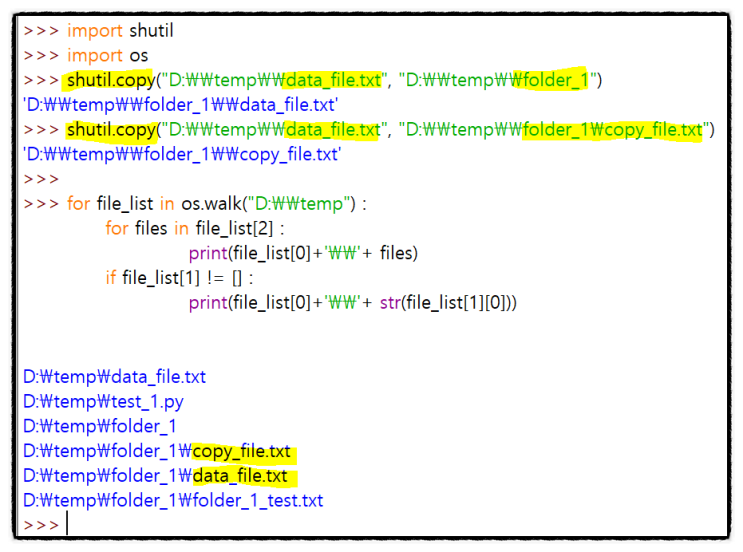The width and height of the screenshot is (743, 552).
Task: Click the 'import os' line
Action: (86, 55)
